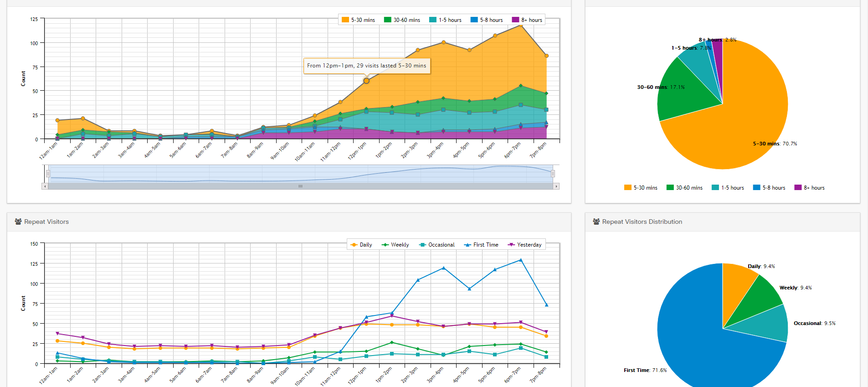Image resolution: width=868 pixels, height=387 pixels.
Task: Click the 7pm-8pm axis label on Repeat Visitors chart
Action: (x=538, y=376)
